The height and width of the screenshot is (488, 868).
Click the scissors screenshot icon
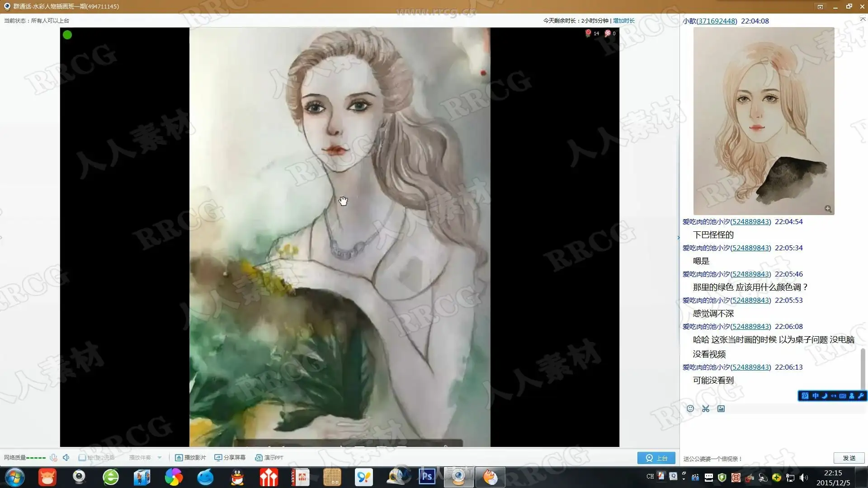[706, 408]
